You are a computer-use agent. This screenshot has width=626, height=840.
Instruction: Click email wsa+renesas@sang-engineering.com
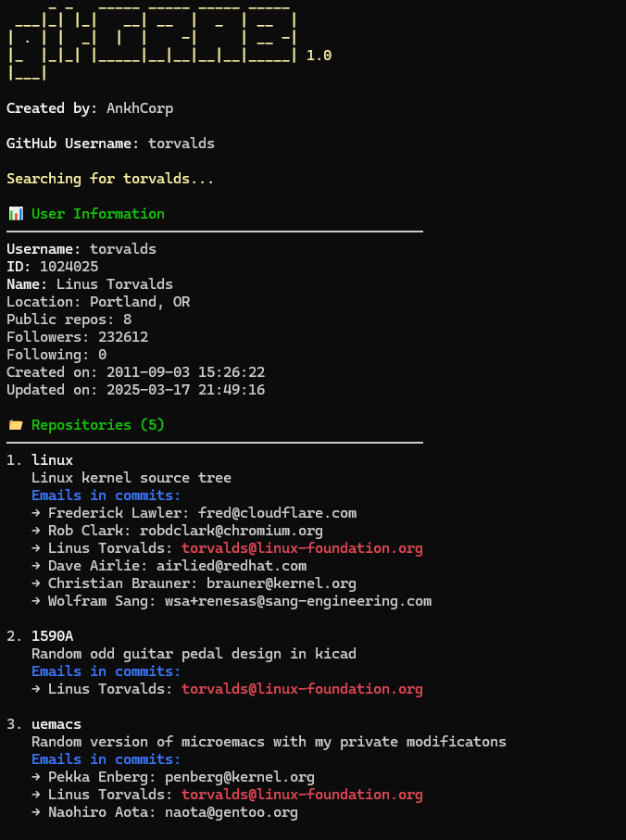pos(298,601)
